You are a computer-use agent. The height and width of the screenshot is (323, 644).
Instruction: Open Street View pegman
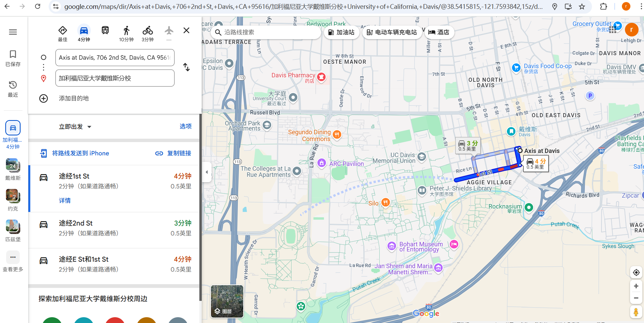636,312
